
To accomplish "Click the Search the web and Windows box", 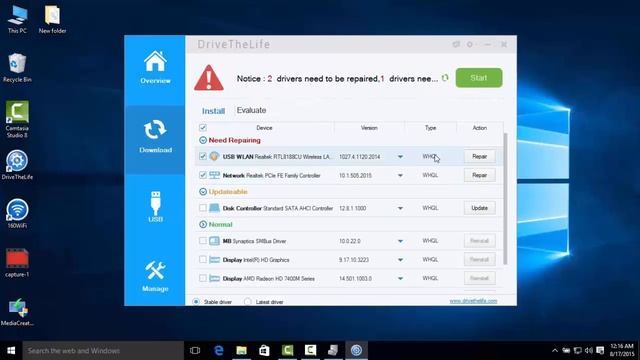I will pos(103,350).
